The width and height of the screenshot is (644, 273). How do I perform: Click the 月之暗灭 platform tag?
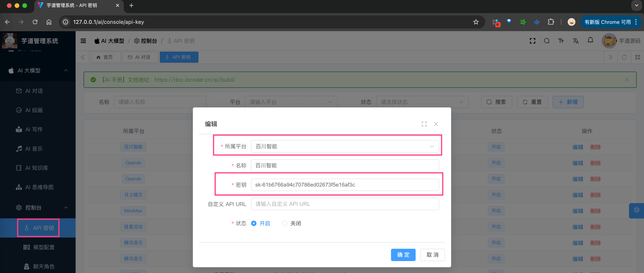[133, 195]
